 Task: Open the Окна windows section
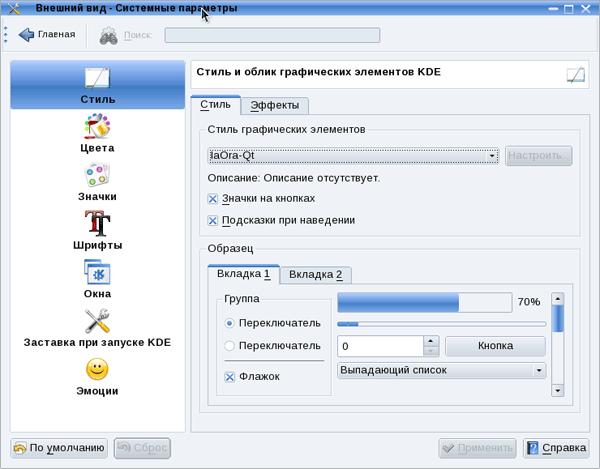[97, 279]
